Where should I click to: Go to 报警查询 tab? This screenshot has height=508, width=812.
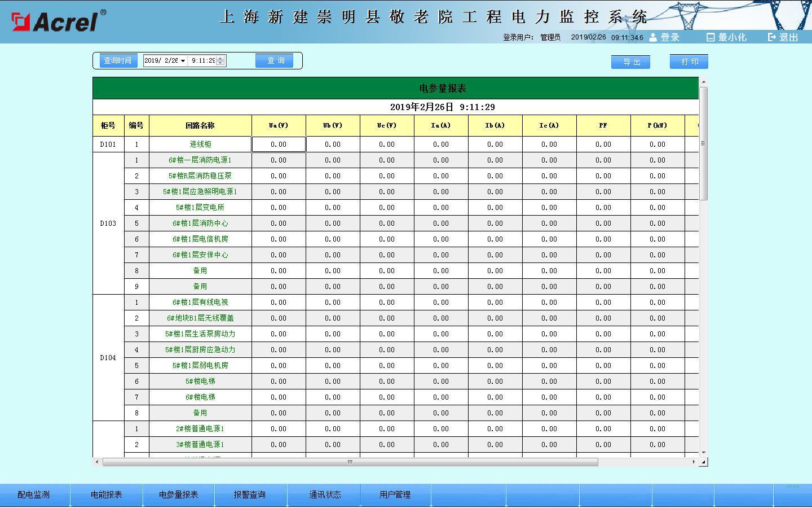click(250, 495)
